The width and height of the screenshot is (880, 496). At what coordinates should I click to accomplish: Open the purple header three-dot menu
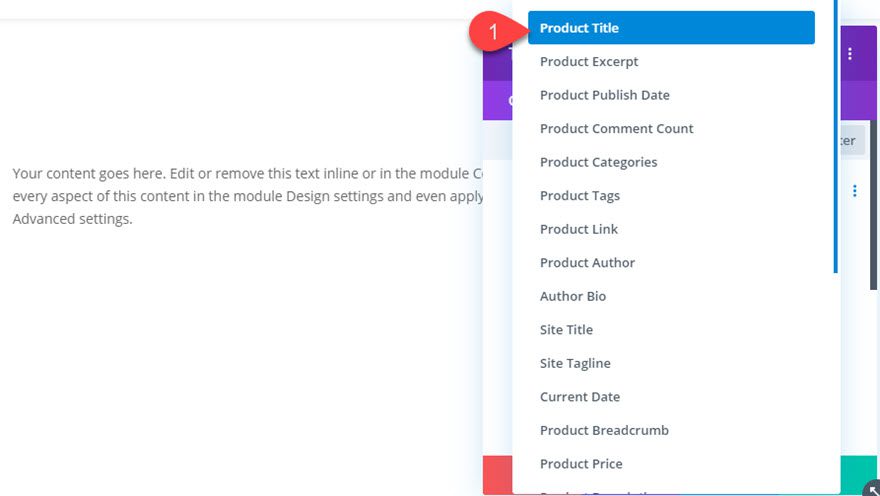851,54
